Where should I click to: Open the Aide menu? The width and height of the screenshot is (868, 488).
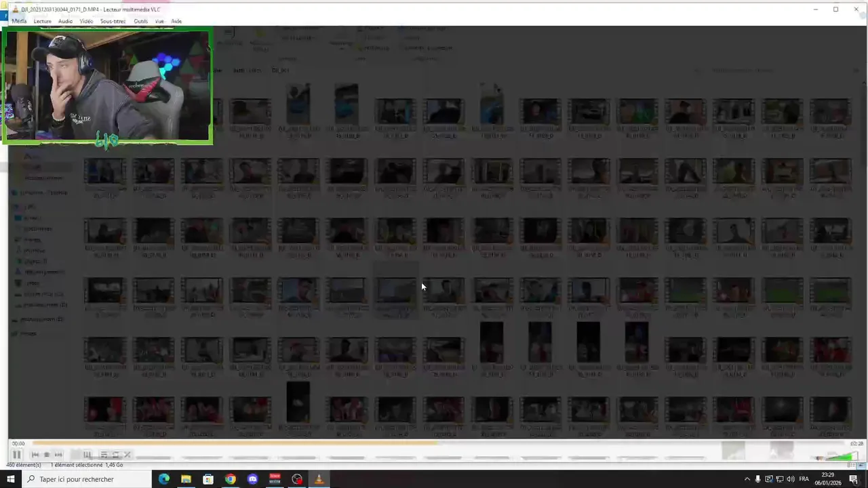click(x=176, y=21)
